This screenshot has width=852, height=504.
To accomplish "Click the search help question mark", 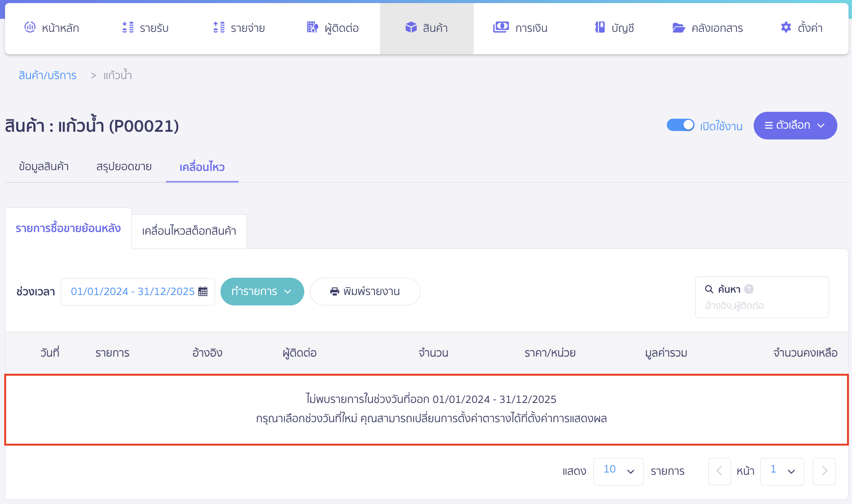I will [x=749, y=289].
